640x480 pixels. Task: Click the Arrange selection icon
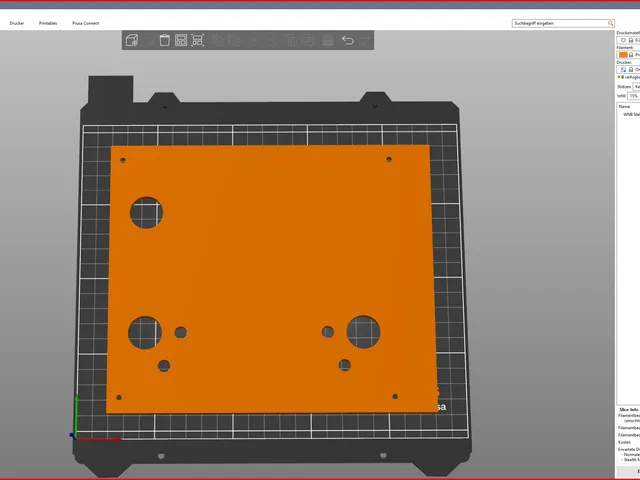point(198,40)
